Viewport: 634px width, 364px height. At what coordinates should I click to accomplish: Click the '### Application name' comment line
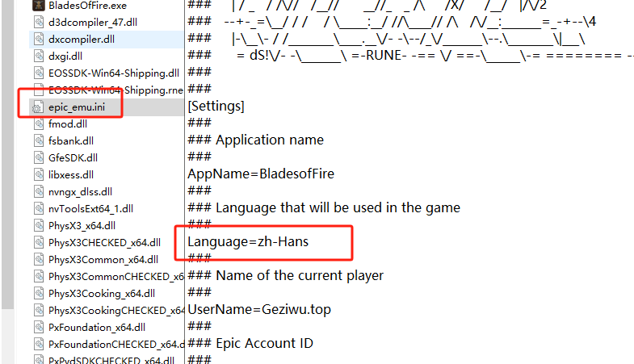[x=255, y=140]
